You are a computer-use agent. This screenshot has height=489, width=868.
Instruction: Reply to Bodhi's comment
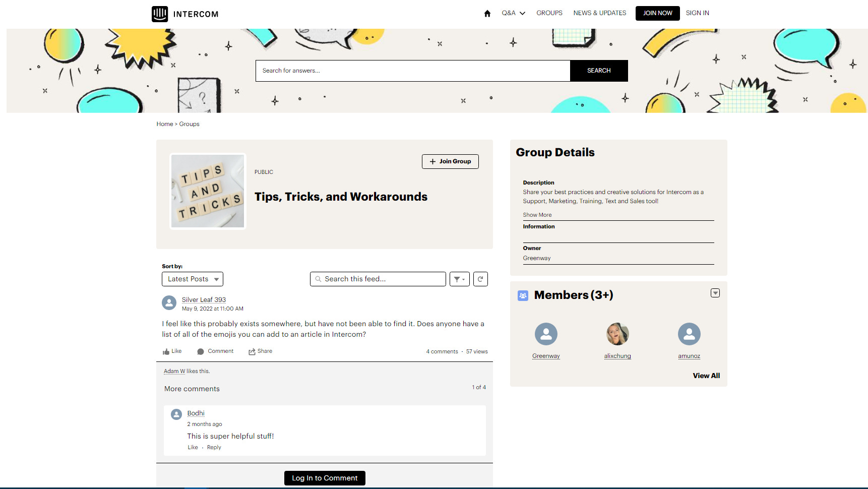(214, 447)
